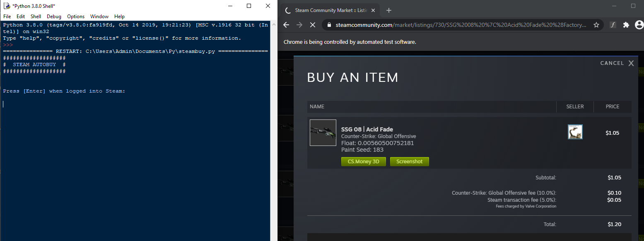The image size is (644, 241).
Task: Toggle the bookmark star for this page
Action: pyautogui.click(x=596, y=24)
